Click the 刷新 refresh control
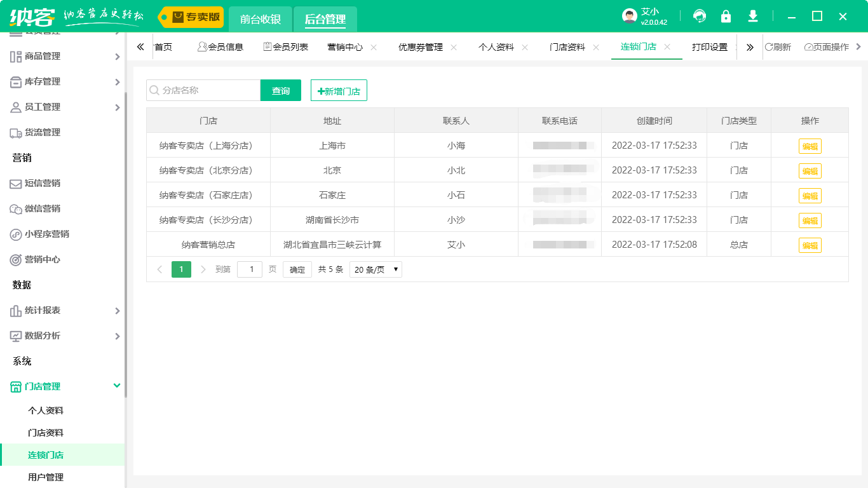868x488 pixels. tap(779, 46)
